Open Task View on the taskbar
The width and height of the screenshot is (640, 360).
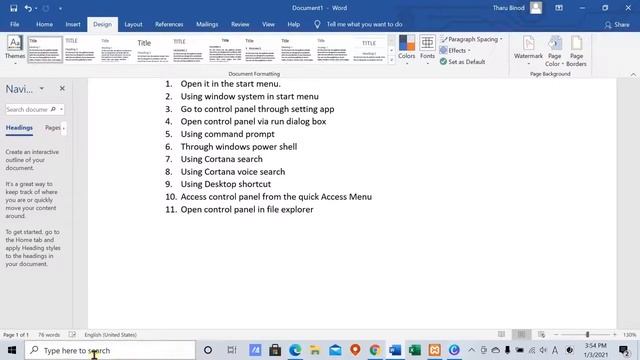(231, 350)
